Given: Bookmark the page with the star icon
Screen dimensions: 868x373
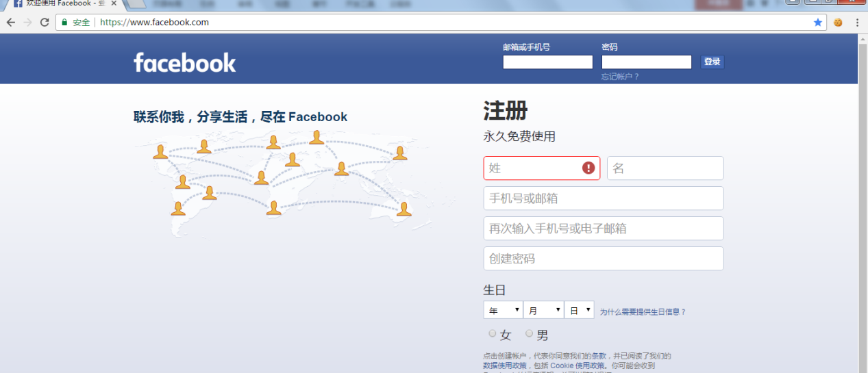Looking at the screenshot, I should click(817, 23).
